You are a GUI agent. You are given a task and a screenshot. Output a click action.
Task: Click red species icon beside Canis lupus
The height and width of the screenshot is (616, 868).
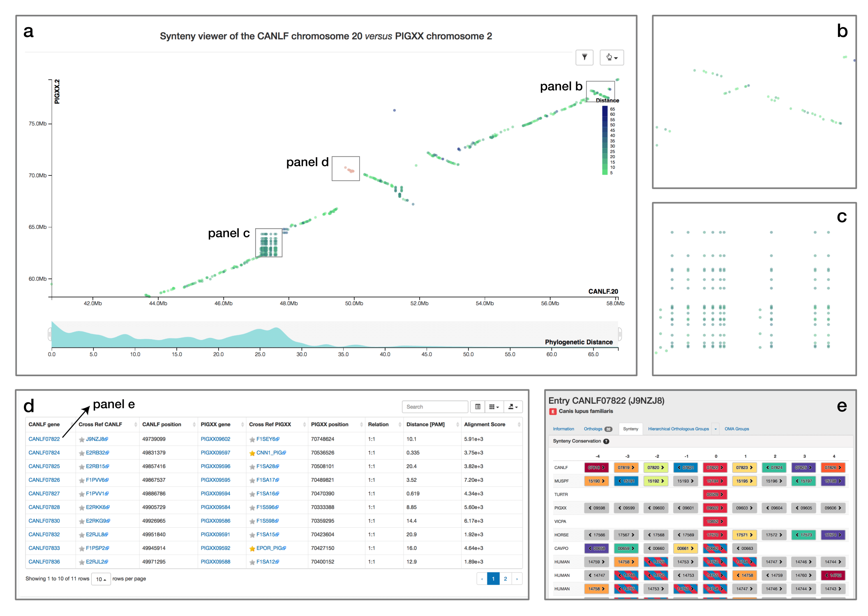point(553,411)
